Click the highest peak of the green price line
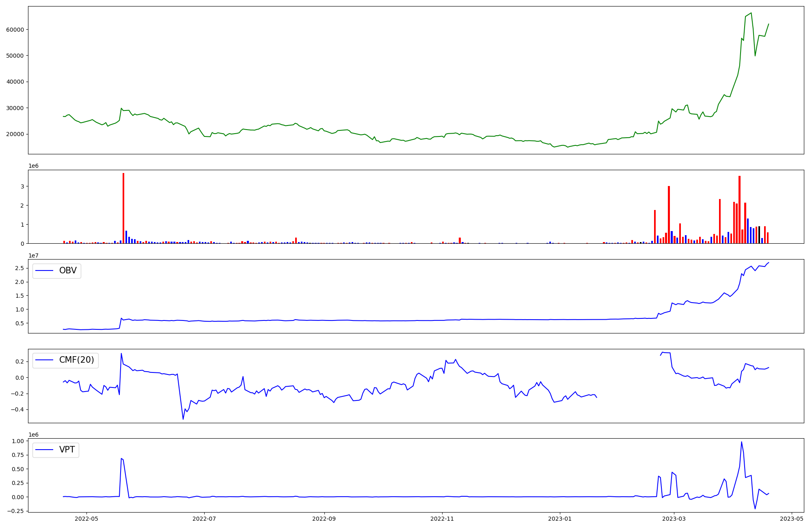 pos(751,13)
